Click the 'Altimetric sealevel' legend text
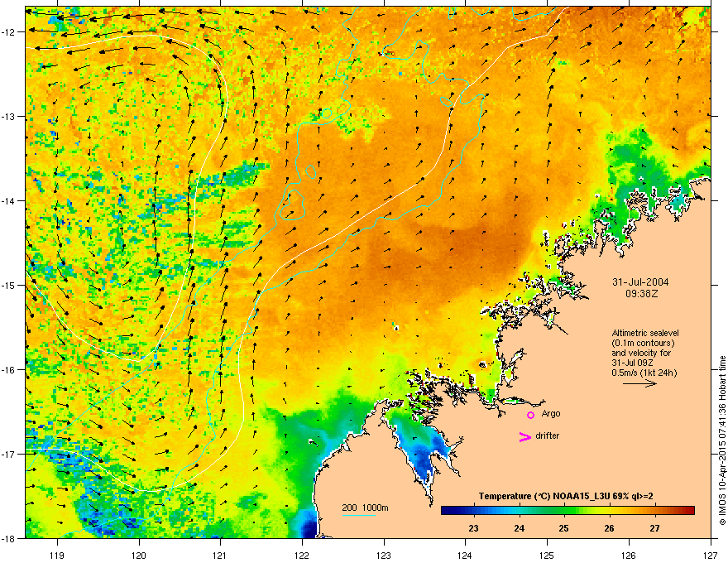Viewport: 728px width, 563px height. [x=645, y=333]
